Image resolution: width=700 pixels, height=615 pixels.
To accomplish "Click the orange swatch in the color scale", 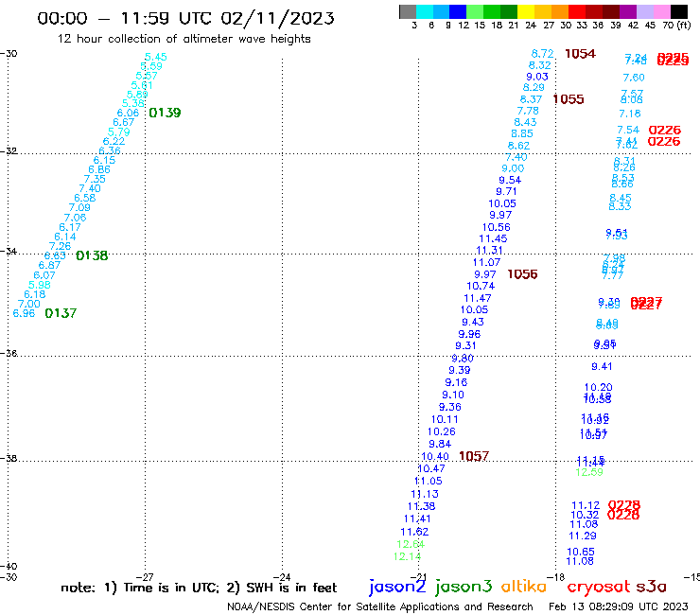I will [560, 11].
